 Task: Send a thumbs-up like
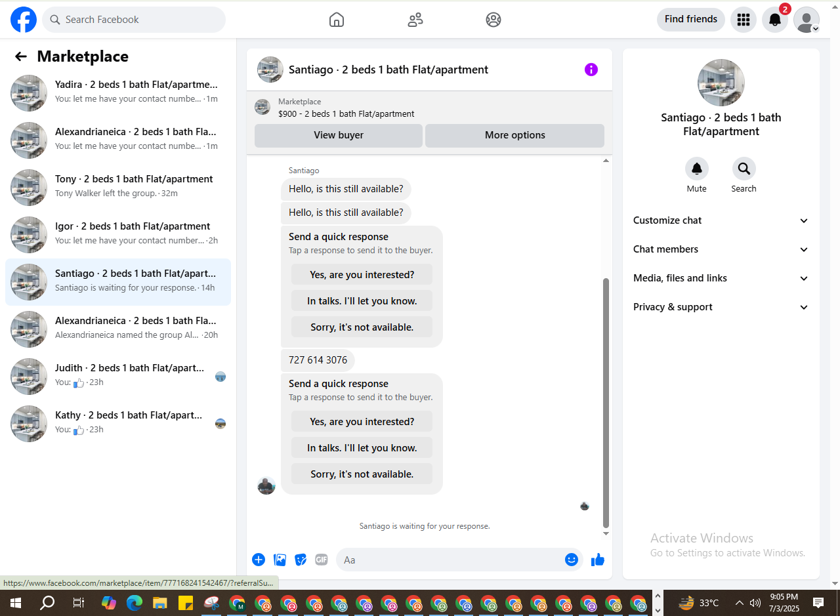click(598, 560)
